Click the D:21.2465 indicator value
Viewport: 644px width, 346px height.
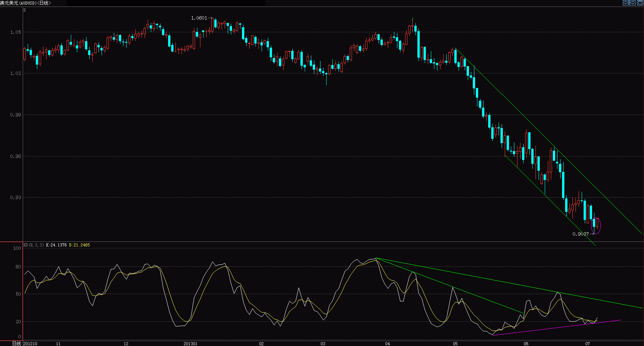click(79, 245)
